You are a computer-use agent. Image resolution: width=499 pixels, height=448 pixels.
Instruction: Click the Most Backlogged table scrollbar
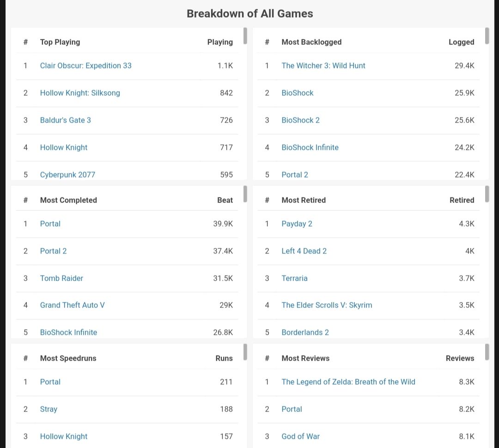(x=487, y=36)
